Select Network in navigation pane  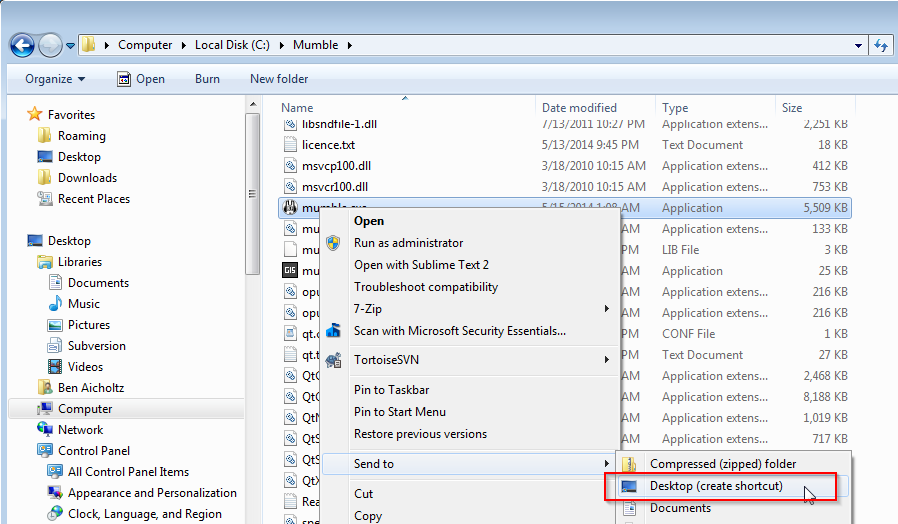coord(80,430)
